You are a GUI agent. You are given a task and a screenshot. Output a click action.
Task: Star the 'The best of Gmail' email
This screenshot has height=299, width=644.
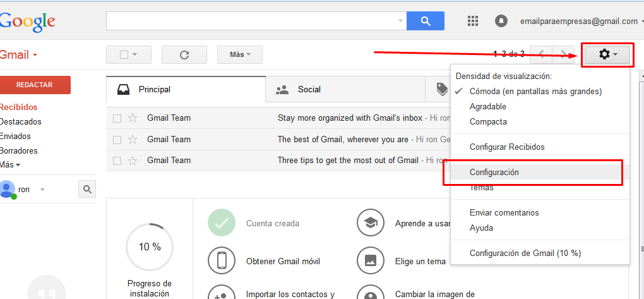tap(132, 140)
